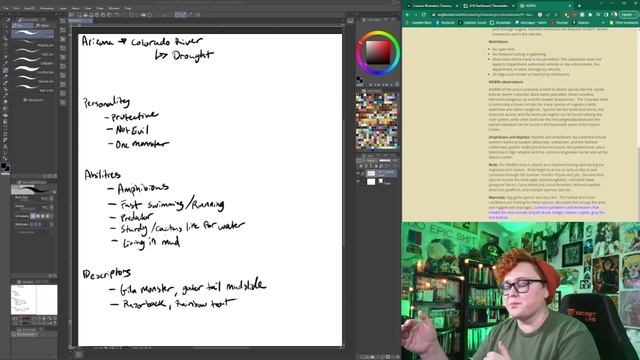The width and height of the screenshot is (640, 360).
Task: Adjust the Stabilization slider
Action: [x=37, y=224]
